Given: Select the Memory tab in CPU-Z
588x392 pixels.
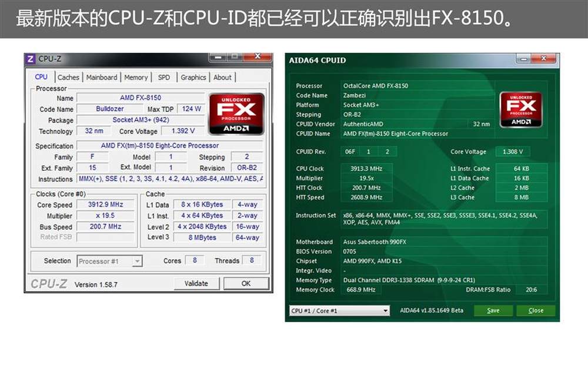Looking at the screenshot, I should coord(136,78).
